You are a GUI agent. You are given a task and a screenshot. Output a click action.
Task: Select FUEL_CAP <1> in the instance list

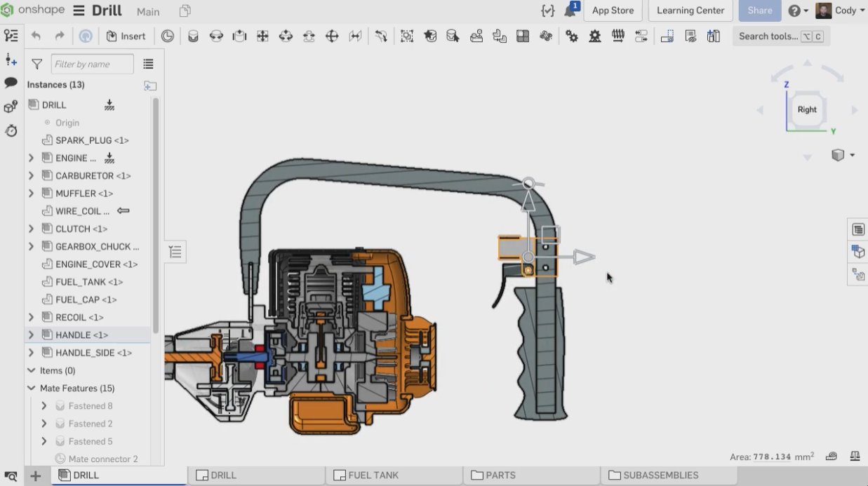point(87,299)
